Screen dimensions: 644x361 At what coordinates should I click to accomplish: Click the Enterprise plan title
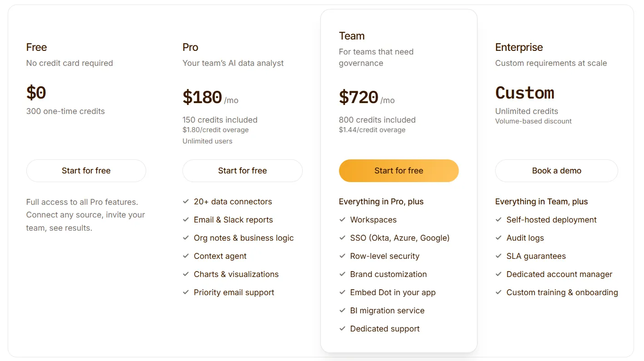519,47
